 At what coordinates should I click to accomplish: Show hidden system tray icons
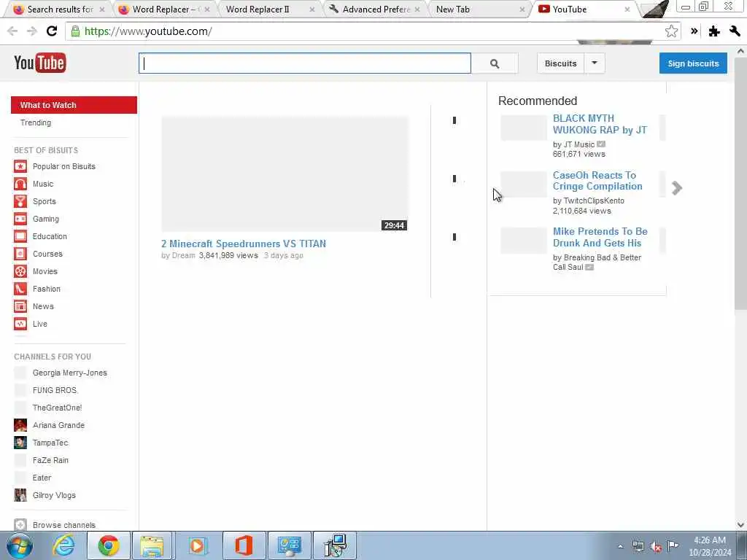click(620, 547)
